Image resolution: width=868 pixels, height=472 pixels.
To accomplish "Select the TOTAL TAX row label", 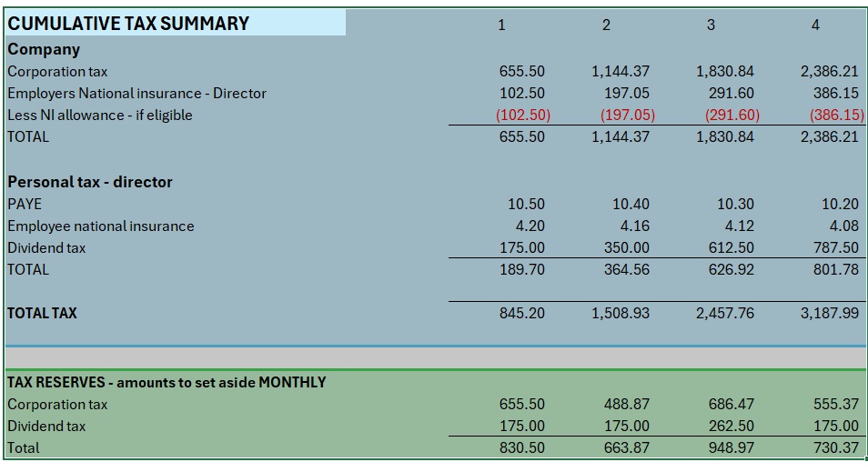I will [x=42, y=313].
